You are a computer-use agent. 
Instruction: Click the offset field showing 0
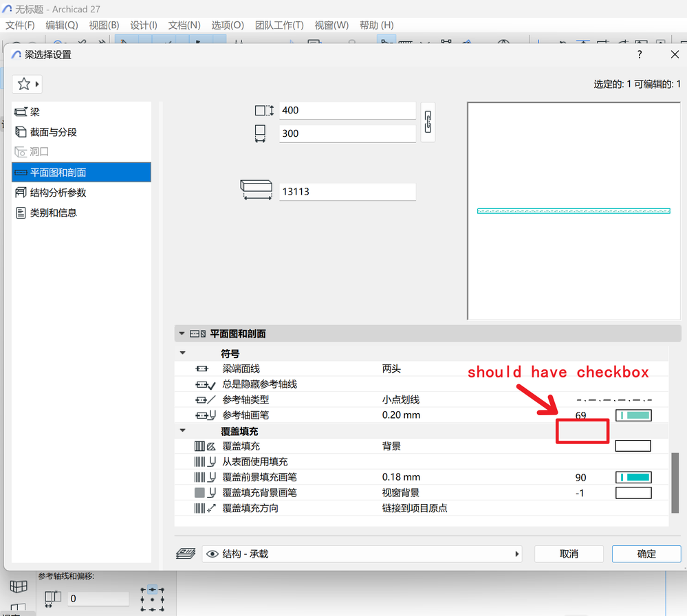[x=98, y=599]
